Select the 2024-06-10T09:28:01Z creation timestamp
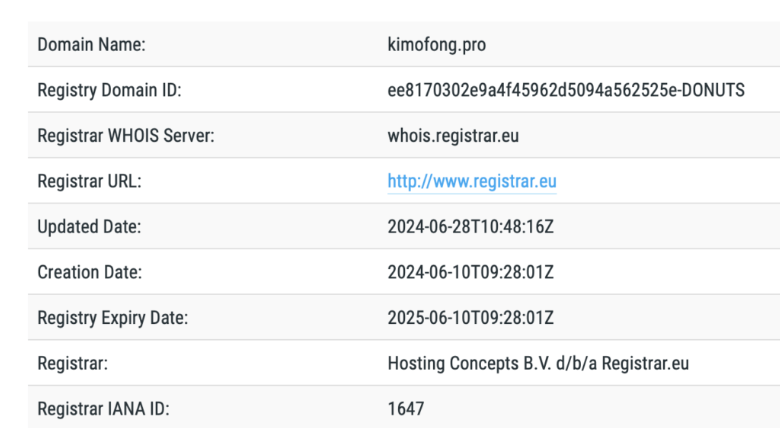Viewport: 780px width, 428px height. [x=470, y=272]
